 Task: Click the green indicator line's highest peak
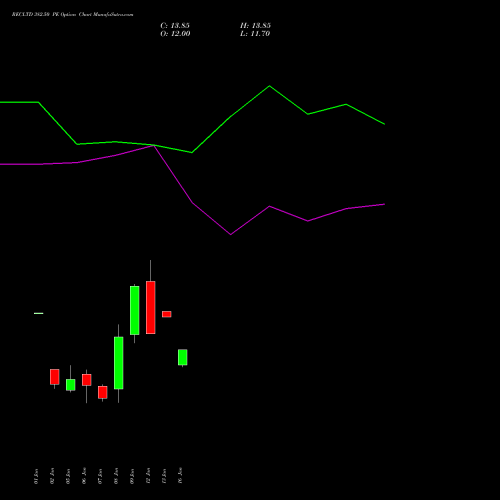(x=270, y=86)
